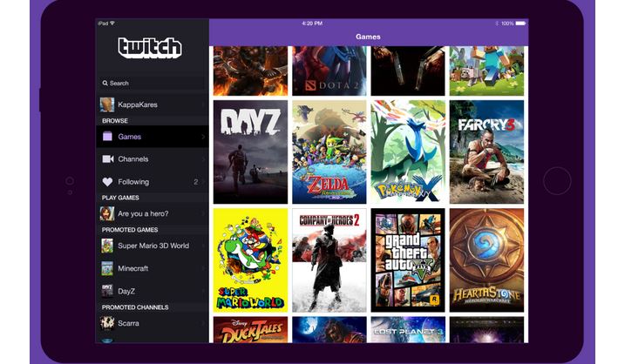Expand the Are you a hero? chevron
The height and width of the screenshot is (364, 618).
click(x=203, y=213)
